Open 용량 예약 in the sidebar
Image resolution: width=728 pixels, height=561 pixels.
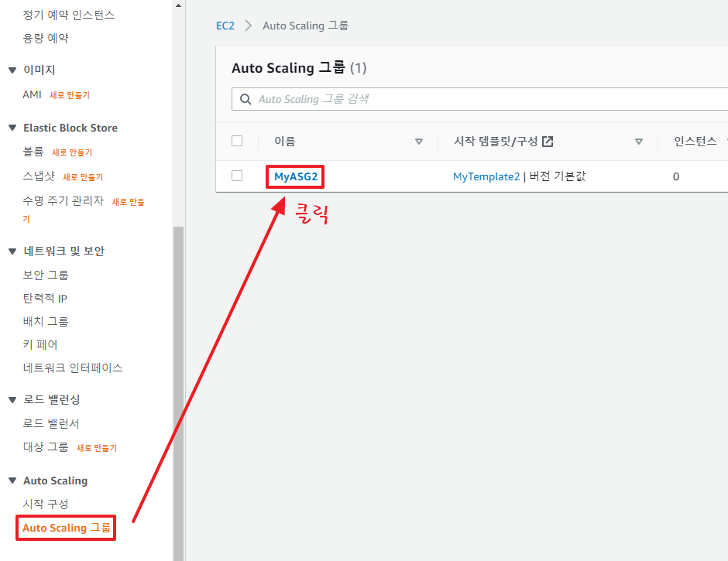46,38
